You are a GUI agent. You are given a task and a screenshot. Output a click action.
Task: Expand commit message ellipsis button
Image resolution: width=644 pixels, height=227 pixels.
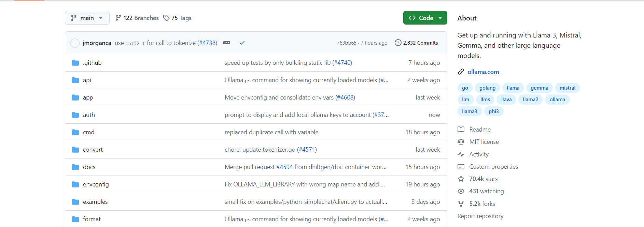[x=227, y=43]
